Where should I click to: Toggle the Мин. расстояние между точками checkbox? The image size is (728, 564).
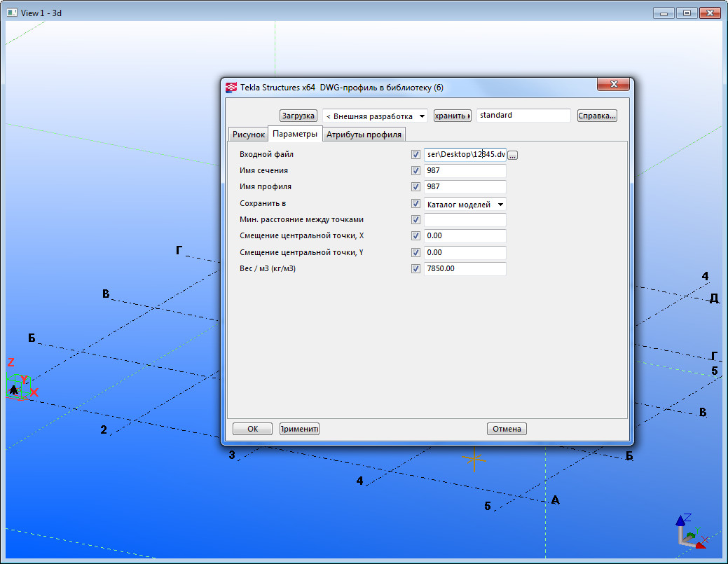(415, 220)
